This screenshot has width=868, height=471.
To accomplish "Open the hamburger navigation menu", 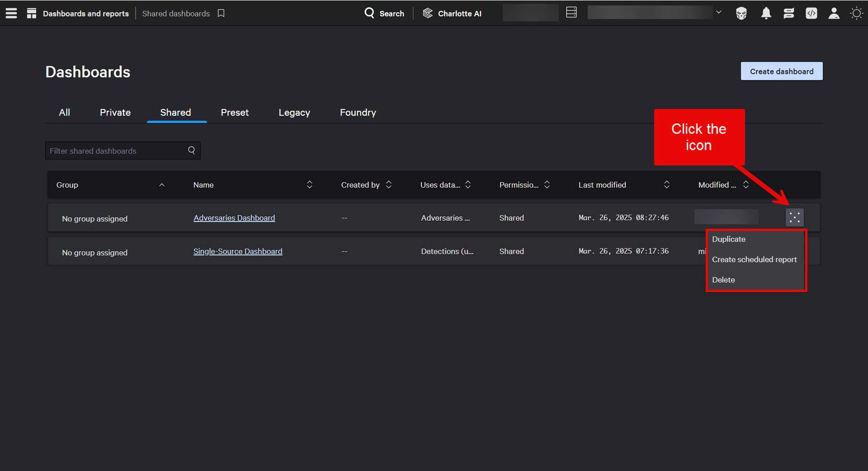I will (11, 13).
